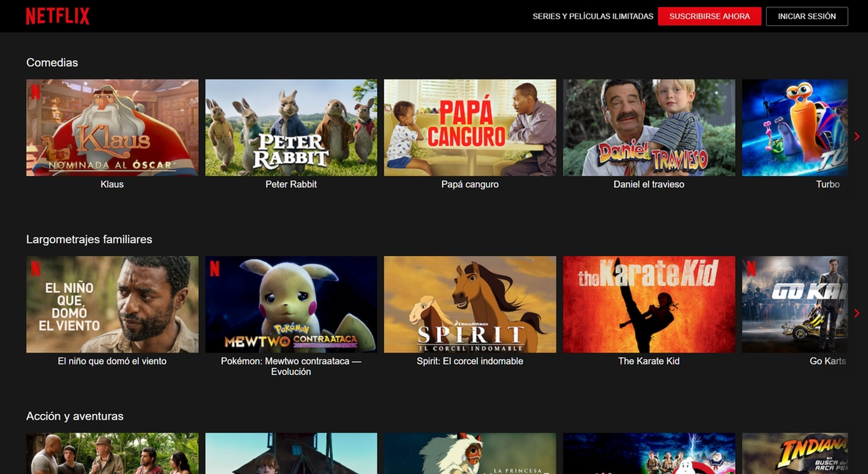The height and width of the screenshot is (474, 868).
Task: Open the boy-by-tower thumbnail in Acción y aventuras
Action: [x=291, y=453]
